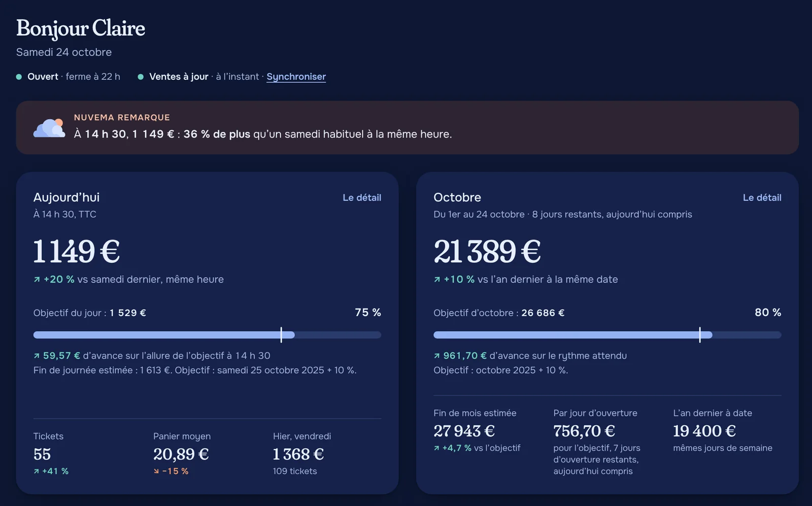Click the Nuvema cloud icon
This screenshot has width=812, height=506.
(49, 128)
